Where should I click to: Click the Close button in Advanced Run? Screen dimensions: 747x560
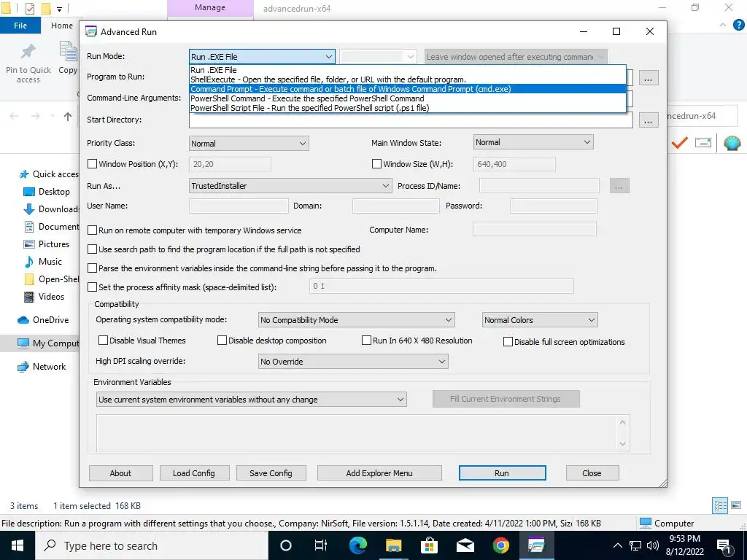[592, 472]
